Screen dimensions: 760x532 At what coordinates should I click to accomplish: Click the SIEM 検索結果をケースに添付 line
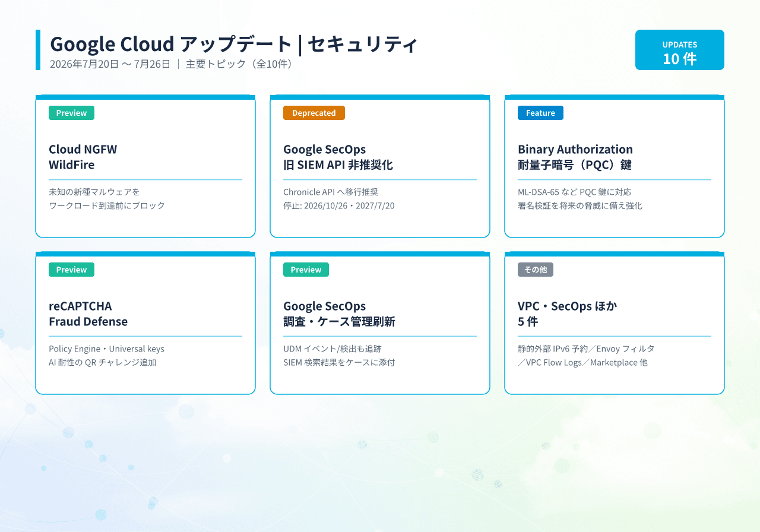[339, 362]
